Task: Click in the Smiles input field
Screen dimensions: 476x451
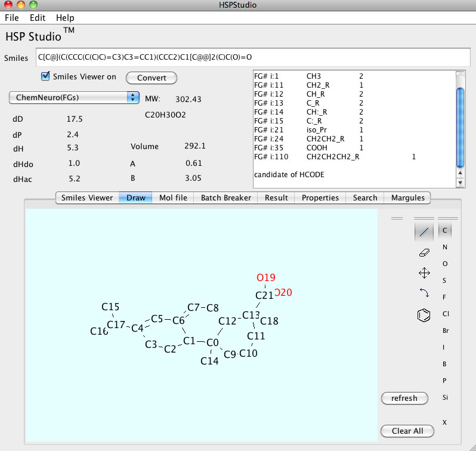Action: (x=253, y=57)
